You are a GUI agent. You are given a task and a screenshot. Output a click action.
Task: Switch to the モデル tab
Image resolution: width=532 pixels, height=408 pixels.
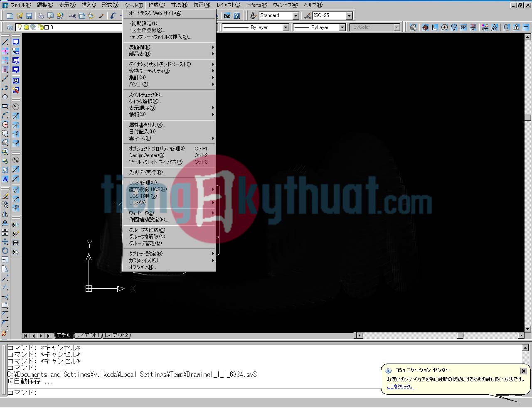64,335
